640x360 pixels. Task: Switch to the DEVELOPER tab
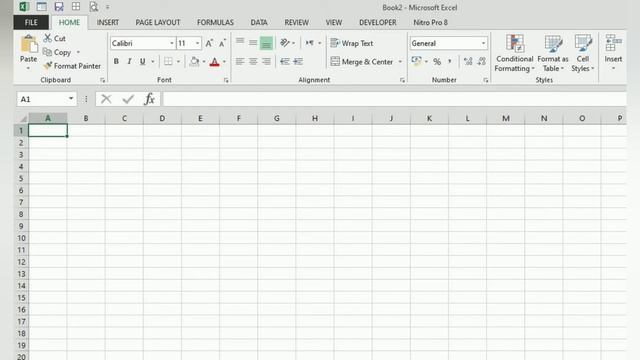(x=378, y=22)
